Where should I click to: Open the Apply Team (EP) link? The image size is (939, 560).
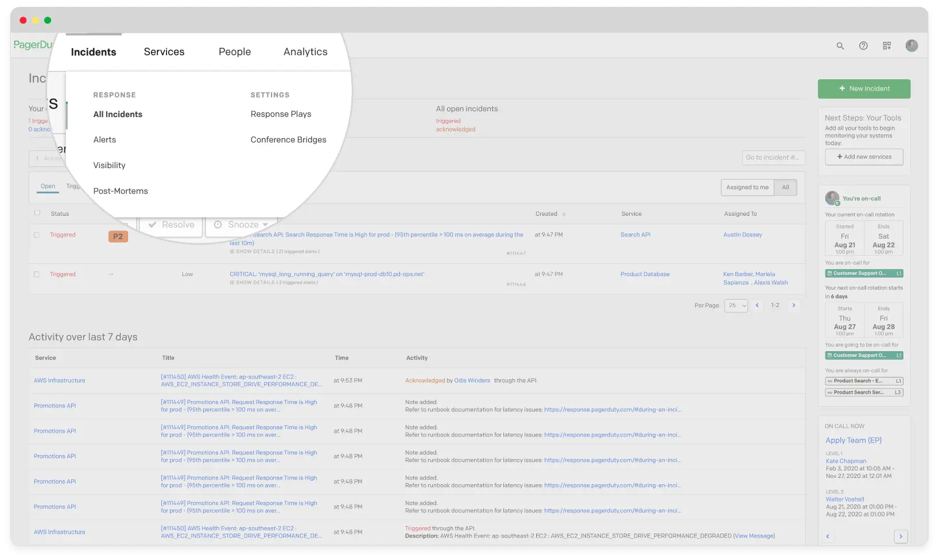[x=853, y=441]
